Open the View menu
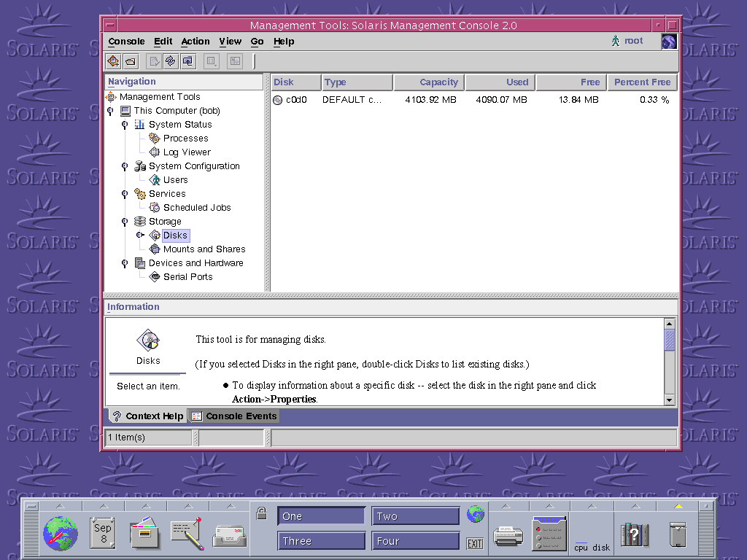 (x=230, y=42)
